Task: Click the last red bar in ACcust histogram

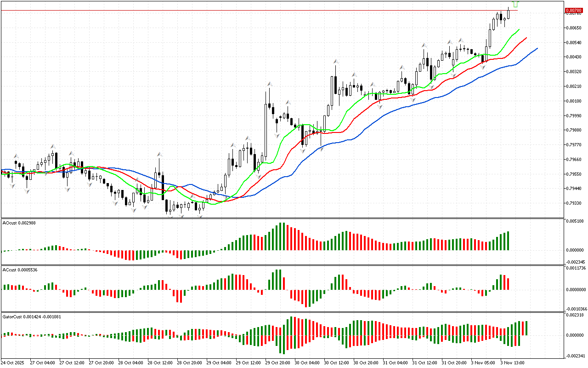Action: coord(508,283)
